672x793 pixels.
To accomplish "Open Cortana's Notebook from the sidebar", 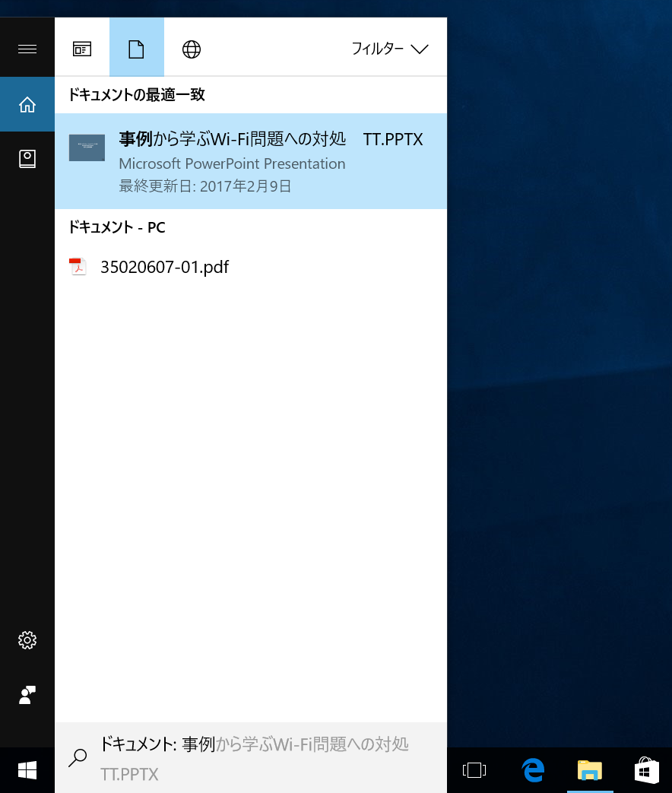I will [x=27, y=159].
